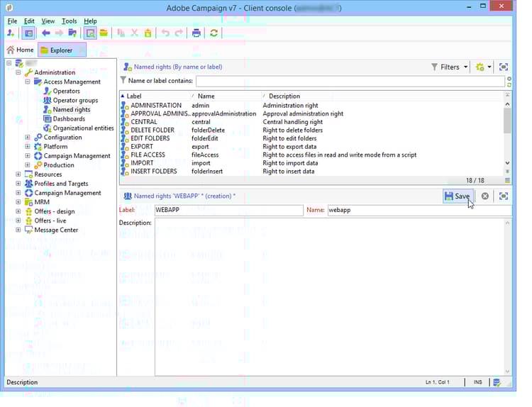The image size is (532, 407).
Task: Click the copy icon in toolbar
Action: tap(121, 33)
